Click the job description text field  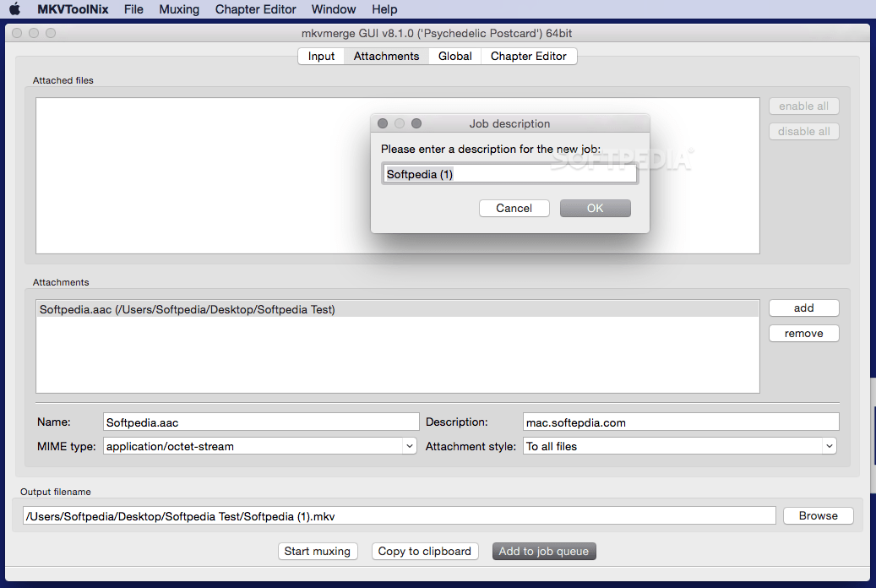coord(509,174)
